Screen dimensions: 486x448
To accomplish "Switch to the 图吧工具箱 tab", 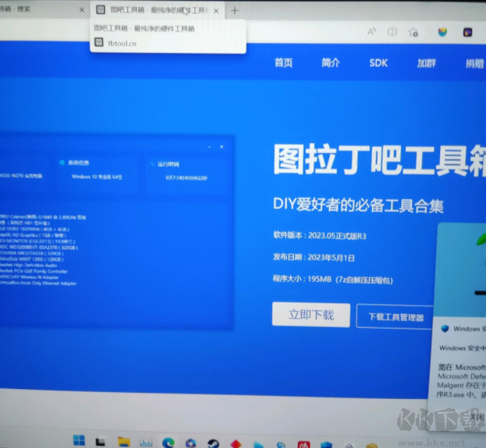I will pos(158,10).
